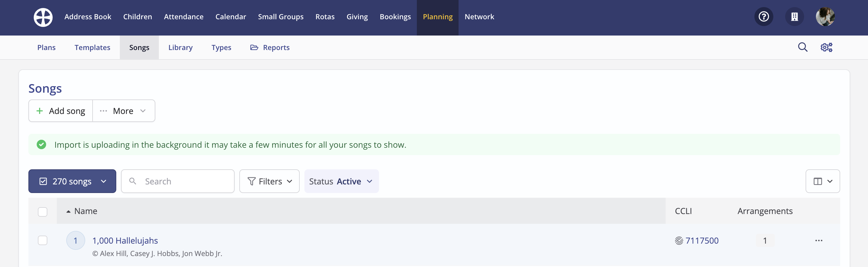Open the Rotas module

(325, 17)
